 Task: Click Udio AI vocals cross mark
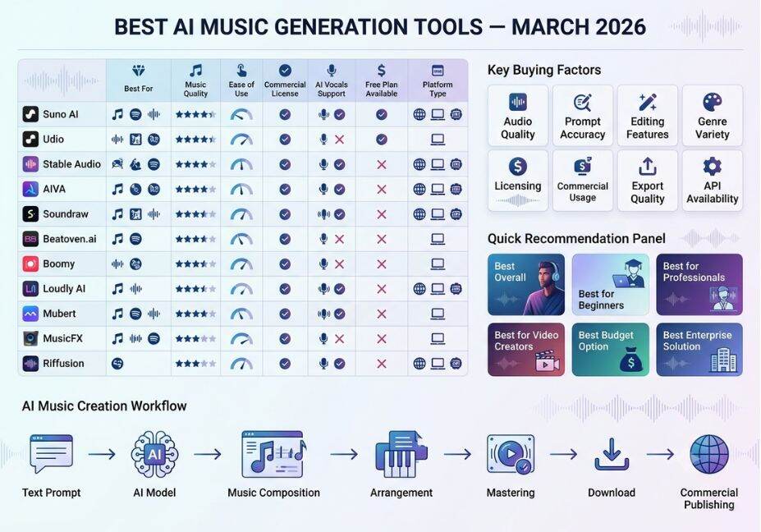point(340,140)
